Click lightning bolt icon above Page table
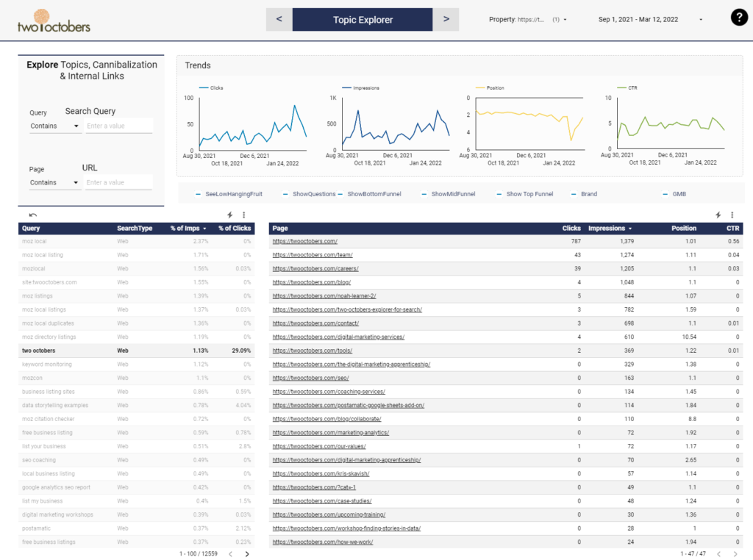The height and width of the screenshot is (560, 753). tap(718, 215)
